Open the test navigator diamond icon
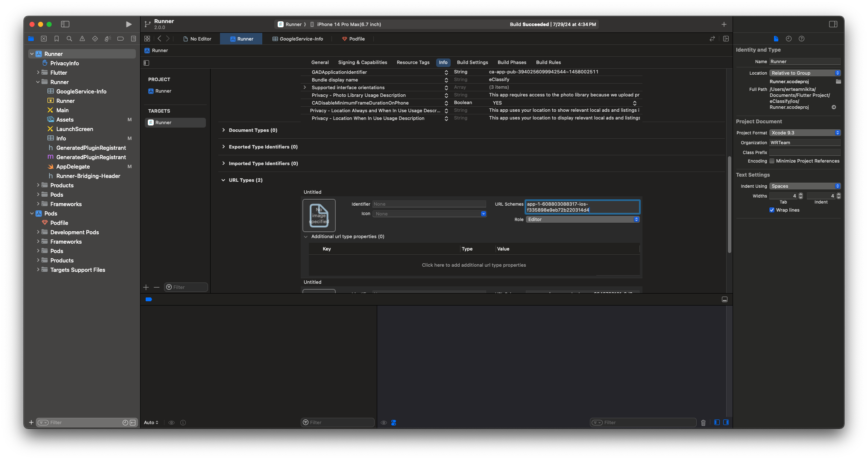This screenshot has height=460, width=868. pyautogui.click(x=95, y=39)
